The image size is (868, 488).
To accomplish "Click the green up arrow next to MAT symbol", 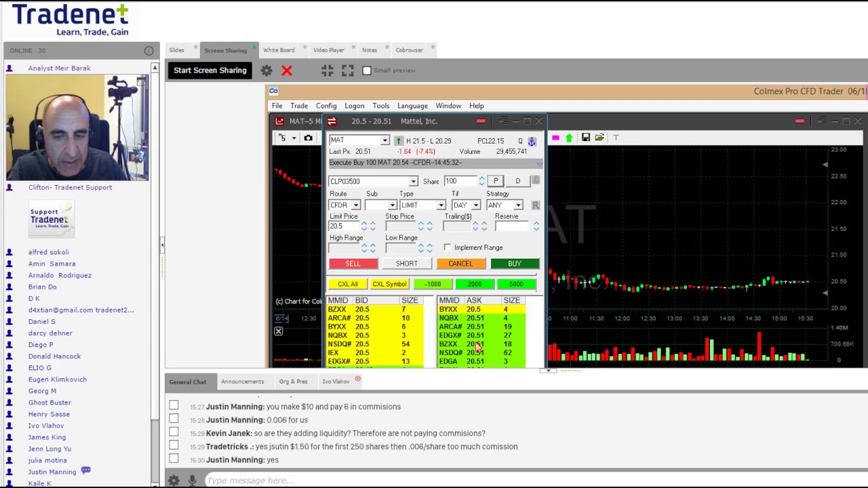I will pyautogui.click(x=398, y=141).
